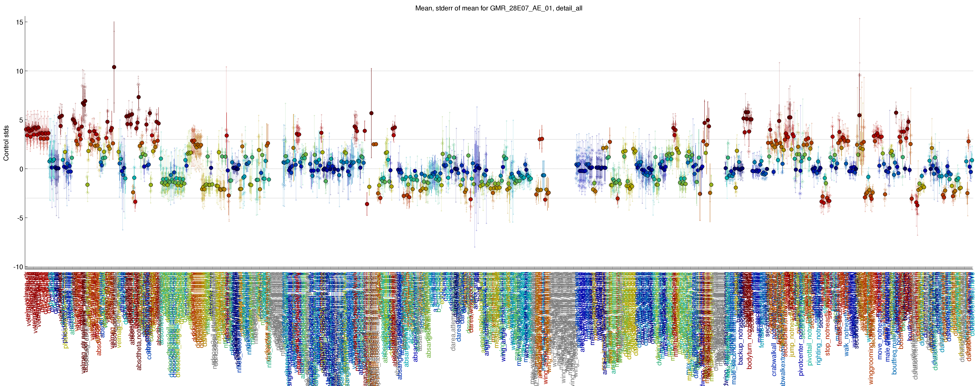This screenshot has height=386, width=980.
Task: Click the plot title mentioning GMR_28E07_AE_01
Action: click(x=499, y=8)
